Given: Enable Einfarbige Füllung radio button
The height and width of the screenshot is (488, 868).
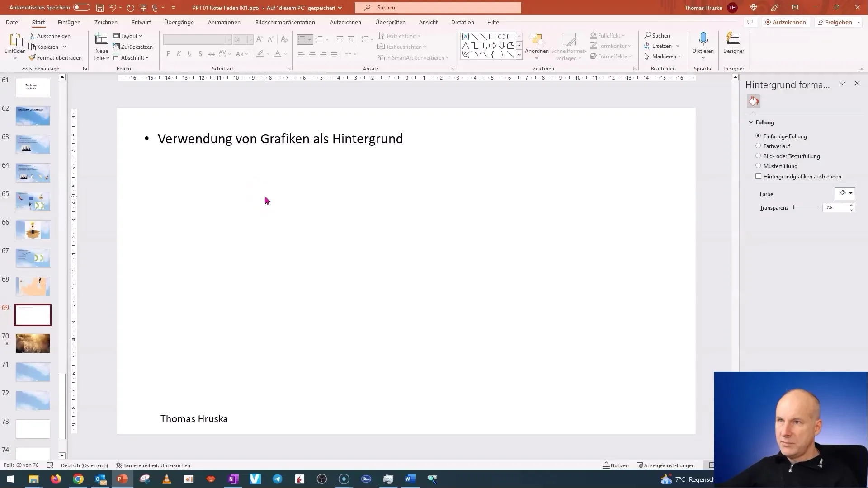Looking at the screenshot, I should tap(758, 136).
